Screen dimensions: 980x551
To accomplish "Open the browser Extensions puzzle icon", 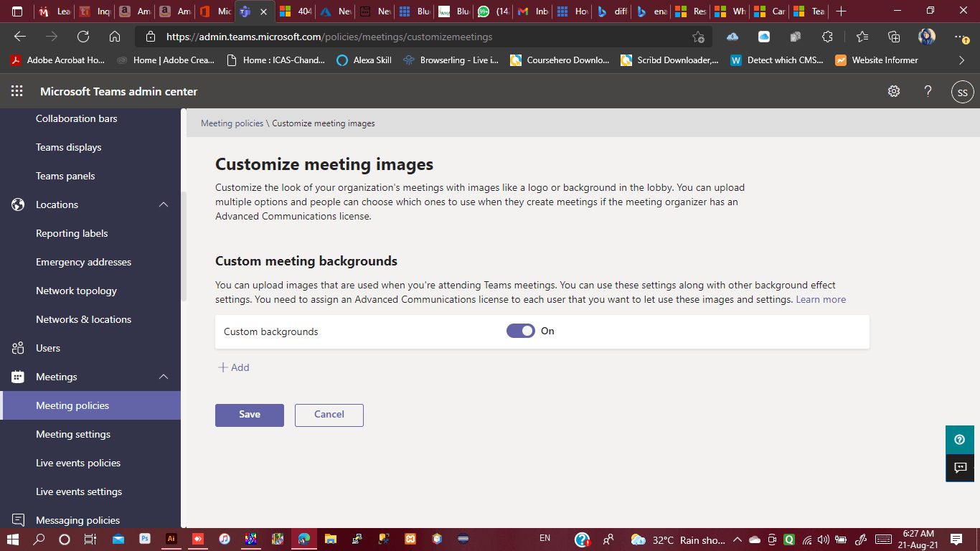I will (827, 37).
